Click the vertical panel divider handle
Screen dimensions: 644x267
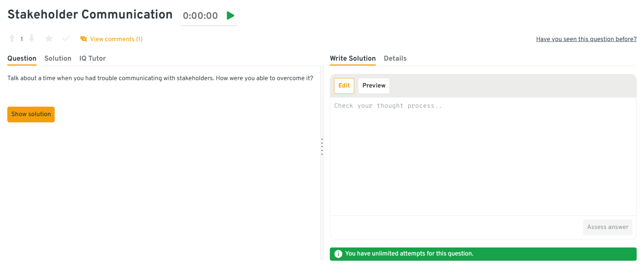322,147
